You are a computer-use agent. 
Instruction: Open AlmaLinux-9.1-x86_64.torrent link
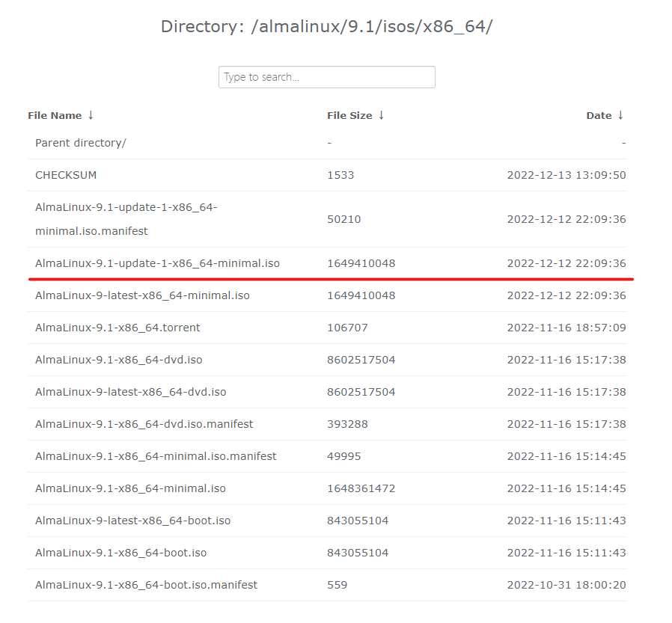pos(117,328)
